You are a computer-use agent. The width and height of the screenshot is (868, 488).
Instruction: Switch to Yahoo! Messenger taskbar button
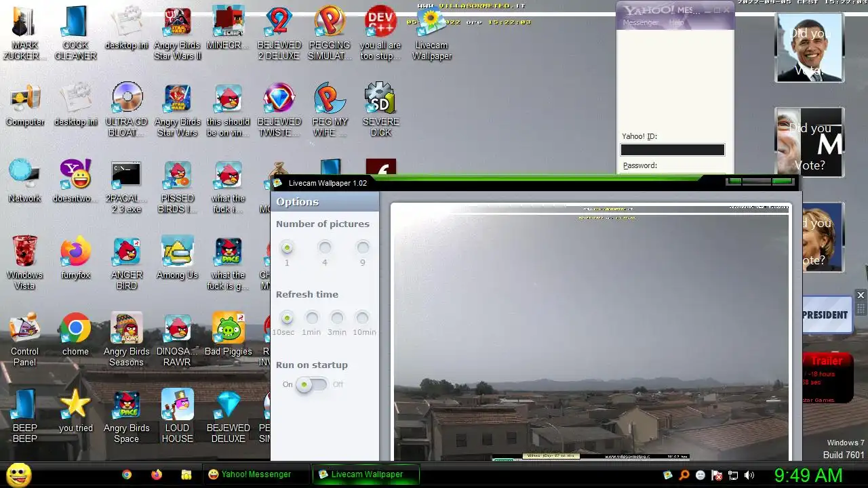click(256, 474)
